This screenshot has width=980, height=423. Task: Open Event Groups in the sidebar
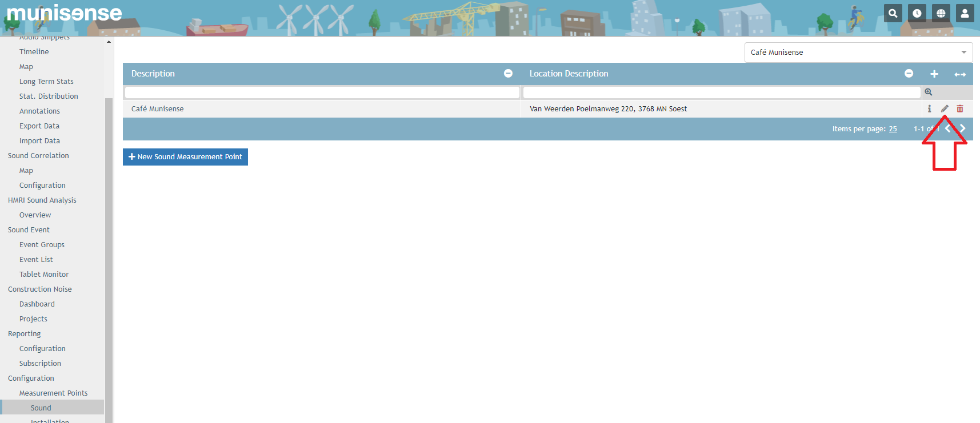[x=42, y=245]
